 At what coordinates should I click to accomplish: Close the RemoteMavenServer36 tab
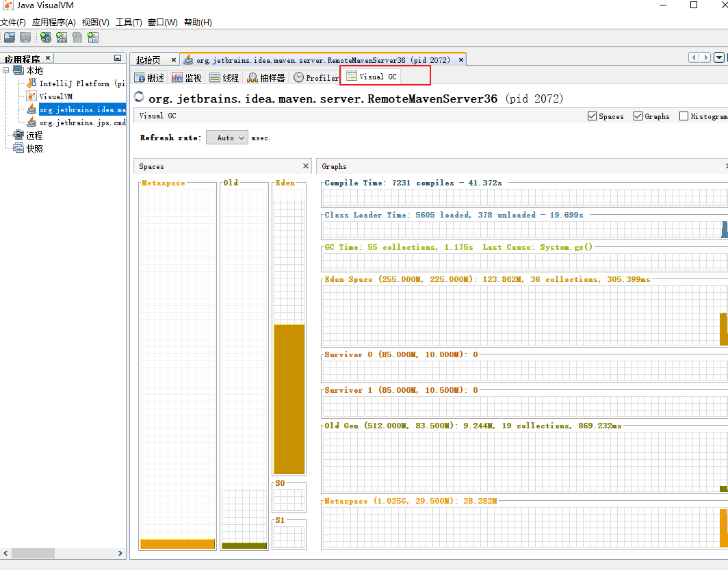coord(461,60)
